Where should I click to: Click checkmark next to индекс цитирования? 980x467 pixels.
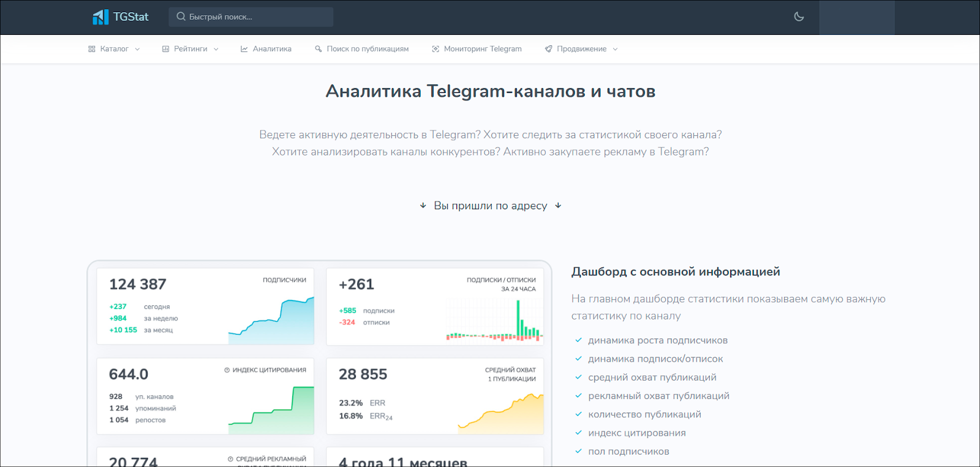(578, 433)
